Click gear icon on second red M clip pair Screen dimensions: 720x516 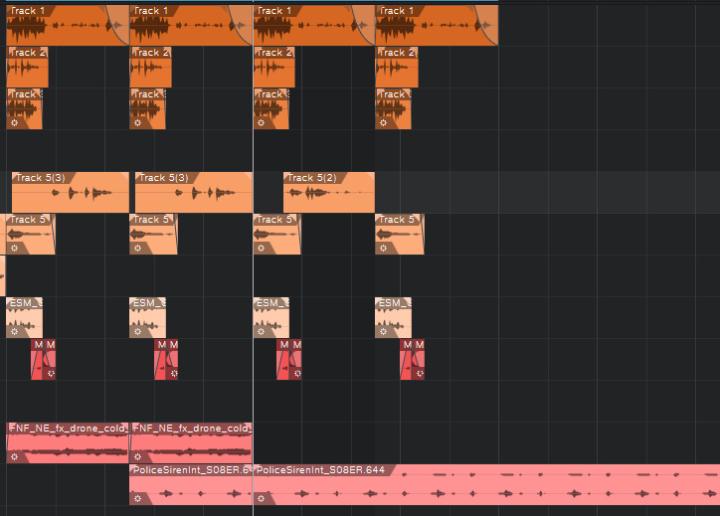174,374
